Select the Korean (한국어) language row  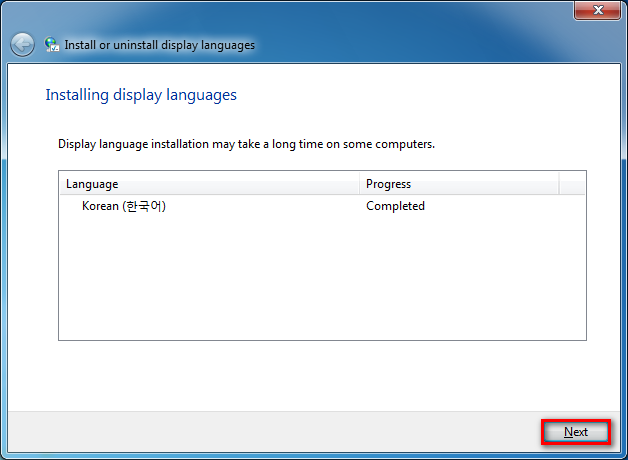(322, 206)
